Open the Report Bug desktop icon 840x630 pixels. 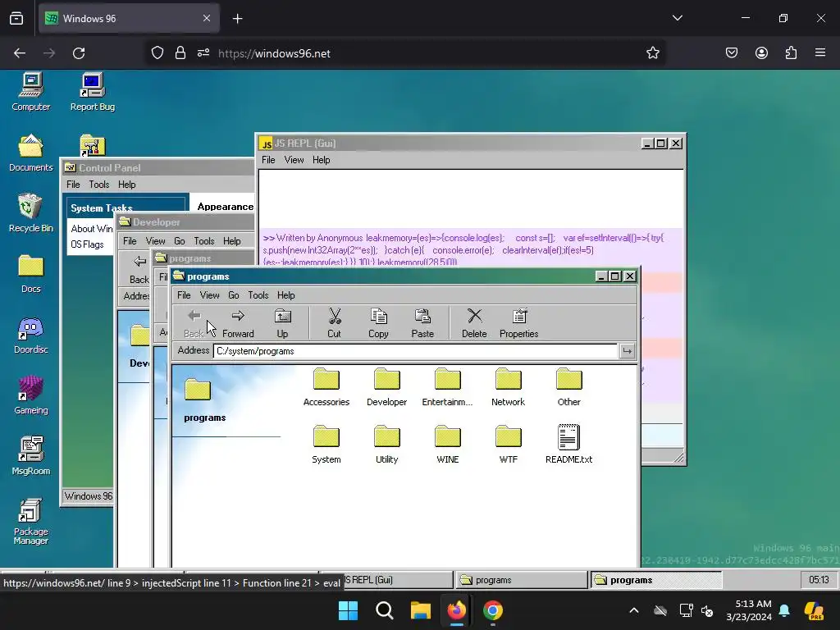point(92,92)
